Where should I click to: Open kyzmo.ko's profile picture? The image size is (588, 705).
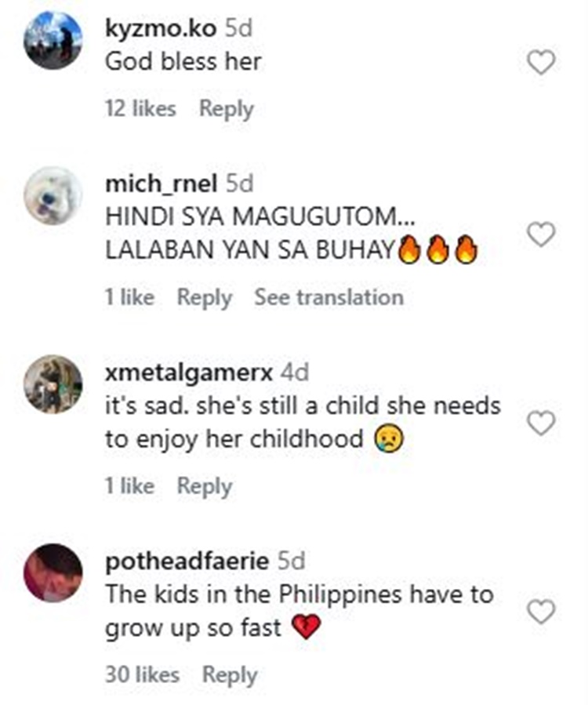[53, 41]
